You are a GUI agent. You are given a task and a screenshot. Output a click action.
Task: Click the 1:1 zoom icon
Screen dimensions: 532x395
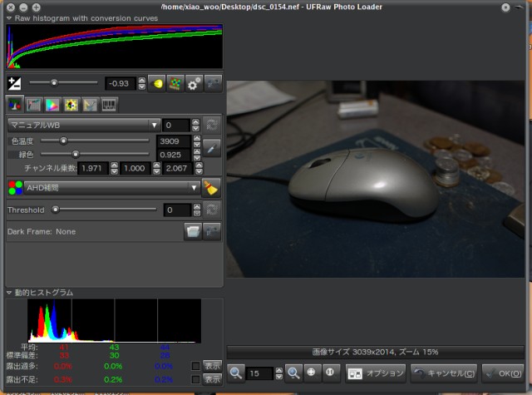[331, 373]
